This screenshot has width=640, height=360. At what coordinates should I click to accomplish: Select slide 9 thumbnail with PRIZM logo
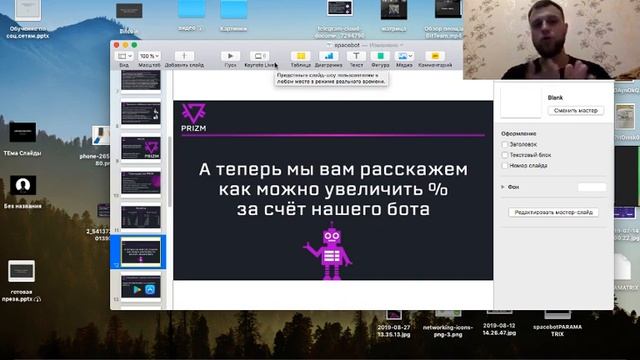(x=141, y=147)
